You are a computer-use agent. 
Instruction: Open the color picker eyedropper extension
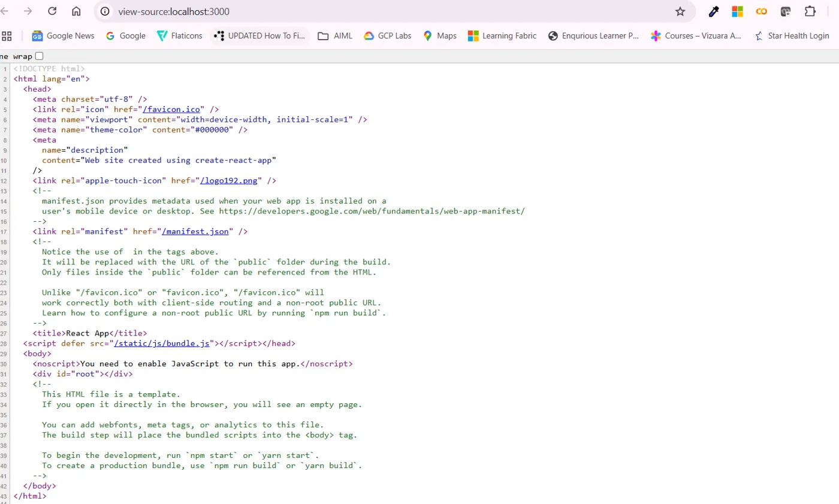click(x=713, y=11)
